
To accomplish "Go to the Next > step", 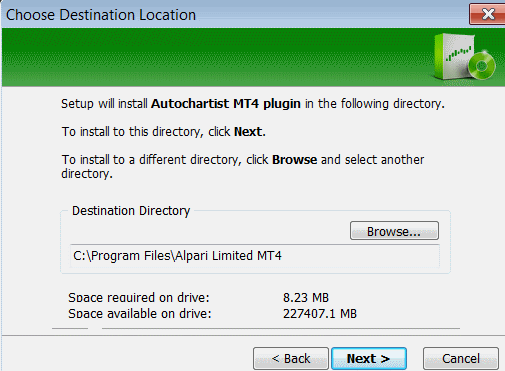I will tap(369, 359).
